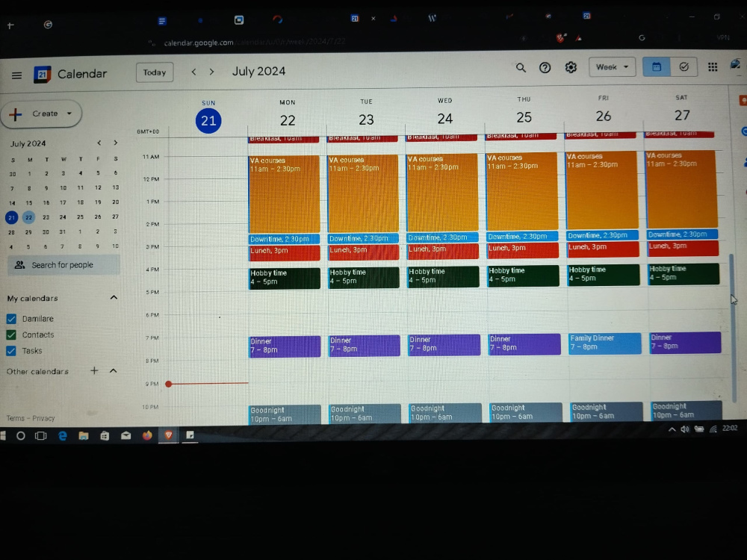Open the Privacy link
Viewport: 747px width, 560px height.
click(43, 418)
